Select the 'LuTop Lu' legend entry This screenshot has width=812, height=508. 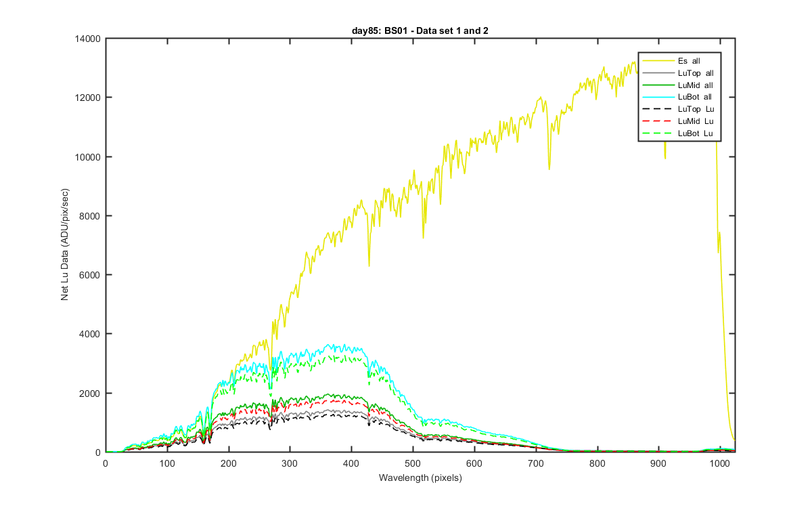[x=679, y=109]
